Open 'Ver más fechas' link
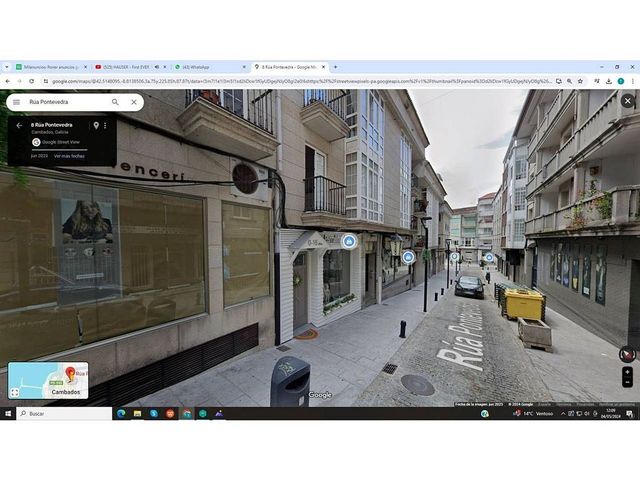This screenshot has height=480, width=640. (69, 156)
